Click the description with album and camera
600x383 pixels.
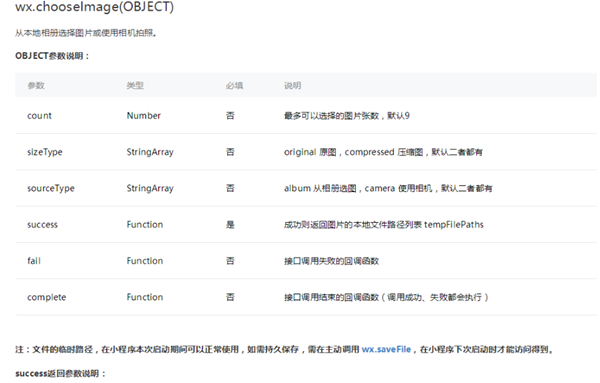pos(388,188)
